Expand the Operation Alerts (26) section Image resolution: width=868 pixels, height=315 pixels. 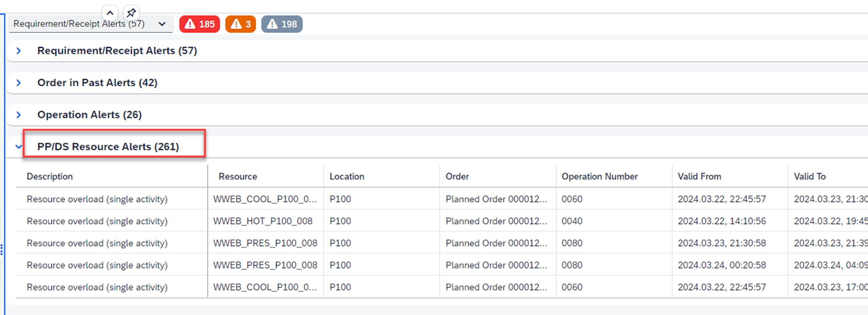19,115
